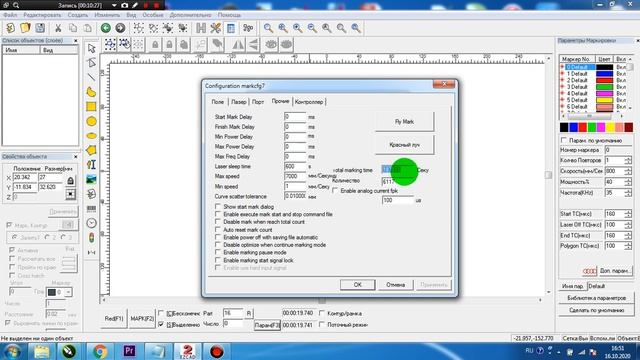
Task: Click the mirror horizontal icon
Action: coord(238,44)
